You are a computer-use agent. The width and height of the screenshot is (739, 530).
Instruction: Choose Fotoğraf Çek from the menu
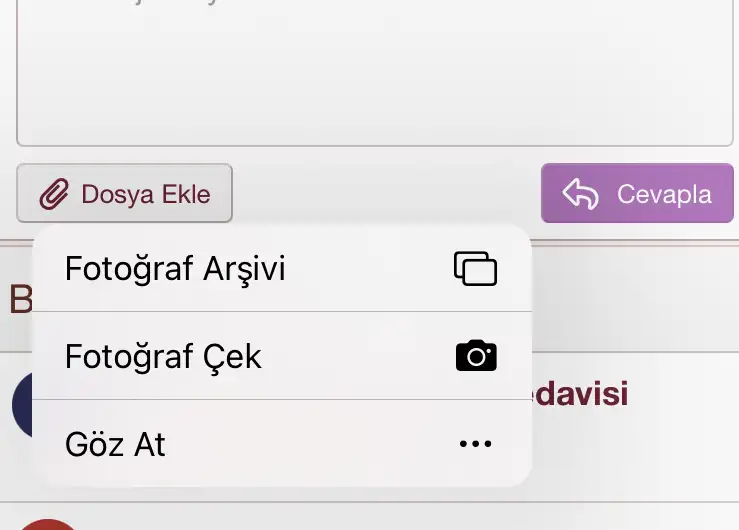[164, 356]
